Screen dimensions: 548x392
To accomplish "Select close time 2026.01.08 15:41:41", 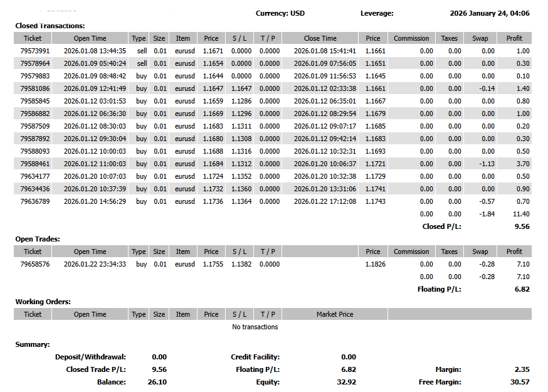I will click(x=325, y=51).
